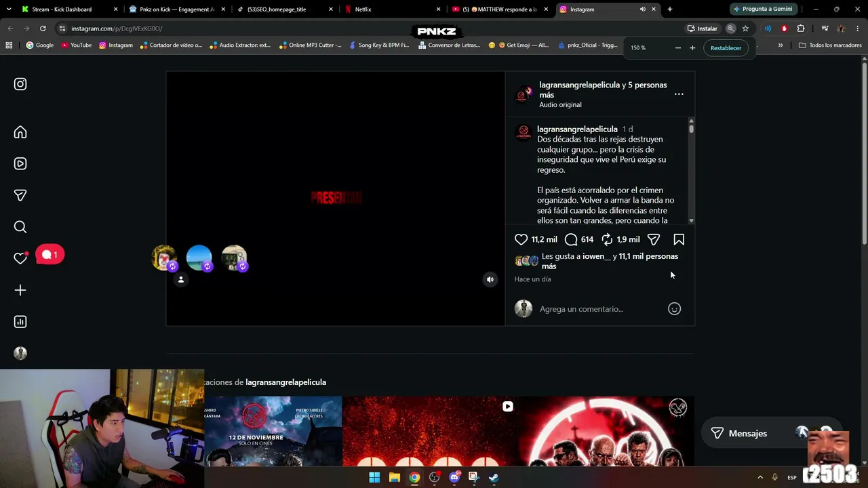Switch to the 'Pnkz on Kick' tab

point(176,9)
